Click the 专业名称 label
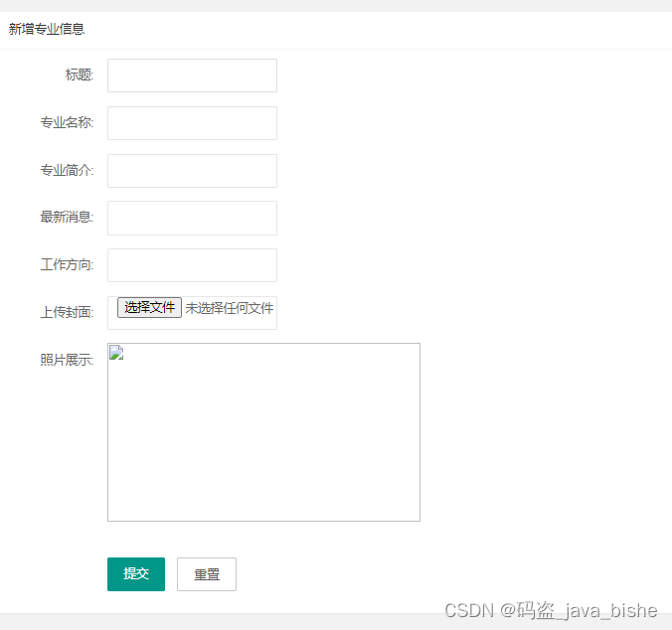Screen dimensions: 672x630 (67, 122)
